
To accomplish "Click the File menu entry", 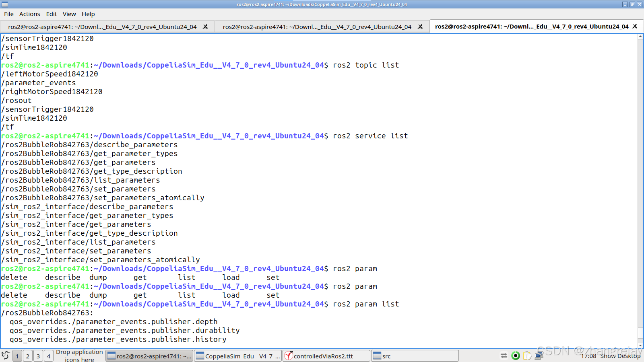I will pyautogui.click(x=8, y=14).
